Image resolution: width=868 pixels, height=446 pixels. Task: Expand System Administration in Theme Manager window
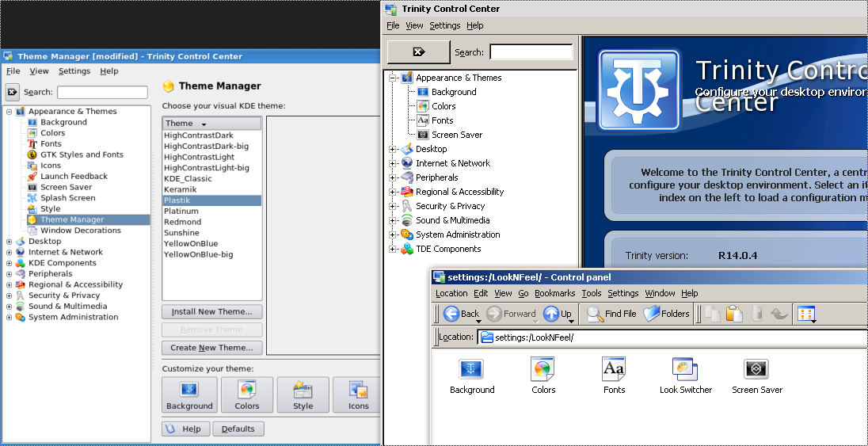10,318
